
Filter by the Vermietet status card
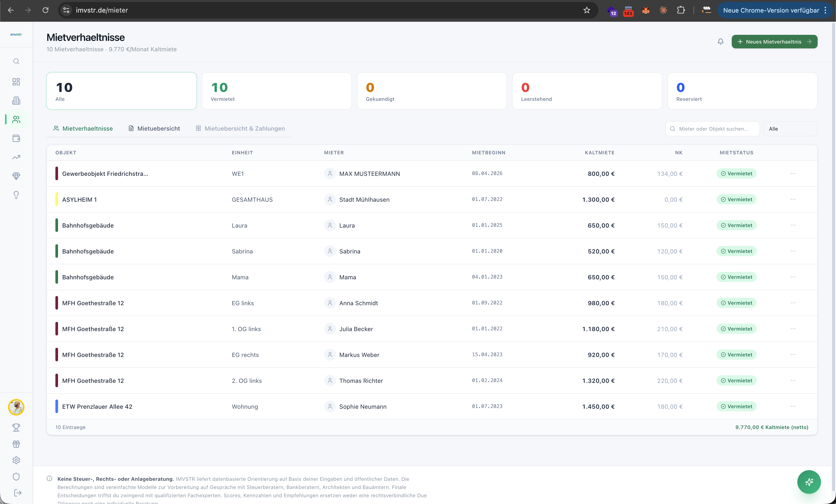click(276, 91)
